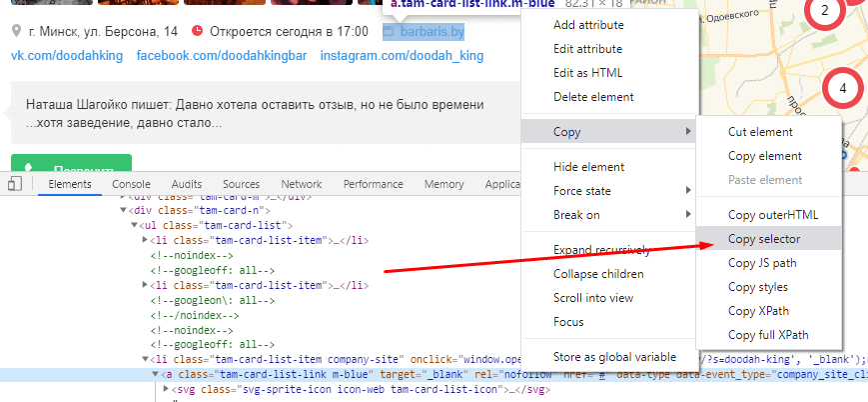The height and width of the screenshot is (402, 868).
Task: Click the website icon next to barbaris.by
Action: coord(390,32)
